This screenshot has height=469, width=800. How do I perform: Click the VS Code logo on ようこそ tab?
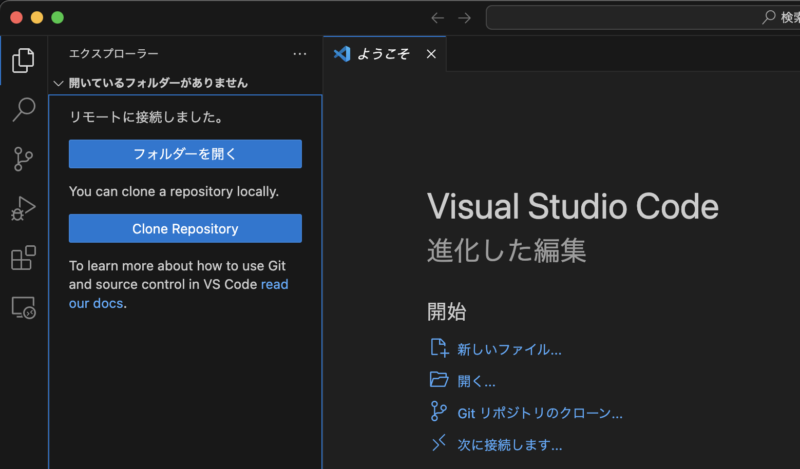click(342, 54)
